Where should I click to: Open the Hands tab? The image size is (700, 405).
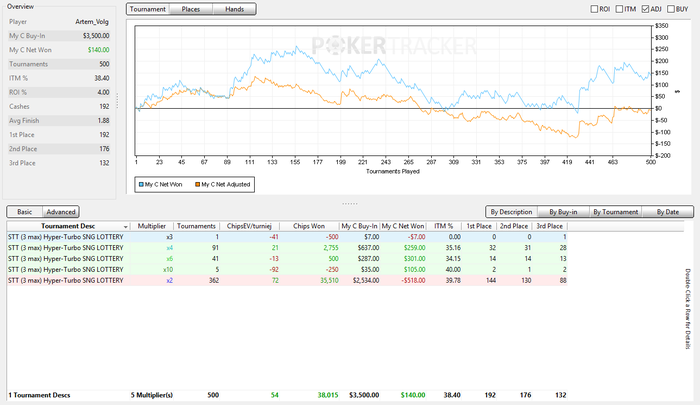click(x=233, y=9)
